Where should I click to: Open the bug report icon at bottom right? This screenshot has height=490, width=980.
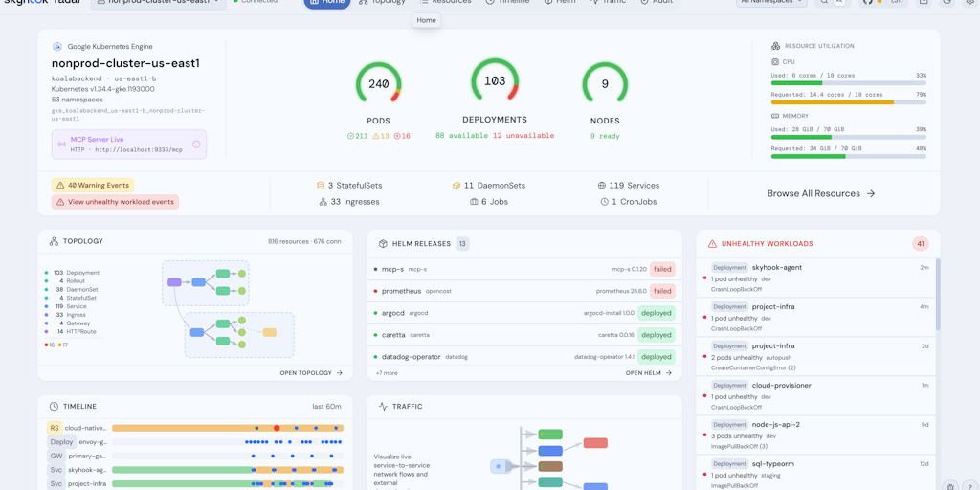pyautogui.click(x=950, y=485)
